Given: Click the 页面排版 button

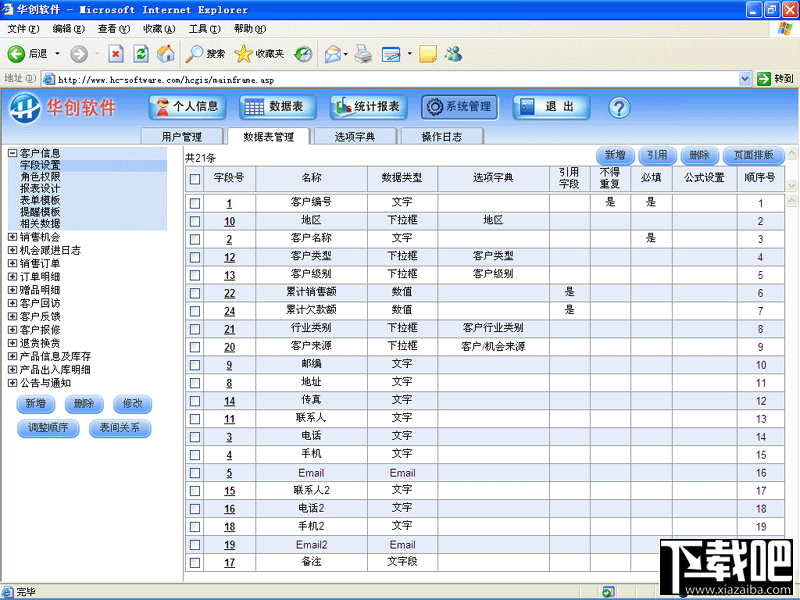Looking at the screenshot, I should pyautogui.click(x=754, y=155).
